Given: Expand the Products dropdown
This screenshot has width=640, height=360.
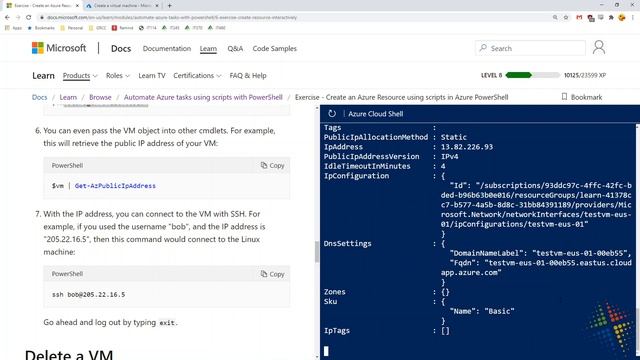Looking at the screenshot, I should click(80, 76).
